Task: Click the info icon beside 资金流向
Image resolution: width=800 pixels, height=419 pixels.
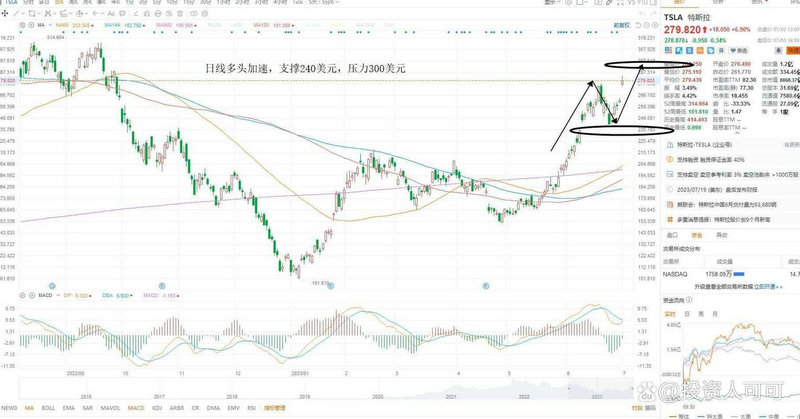Action: point(689,300)
